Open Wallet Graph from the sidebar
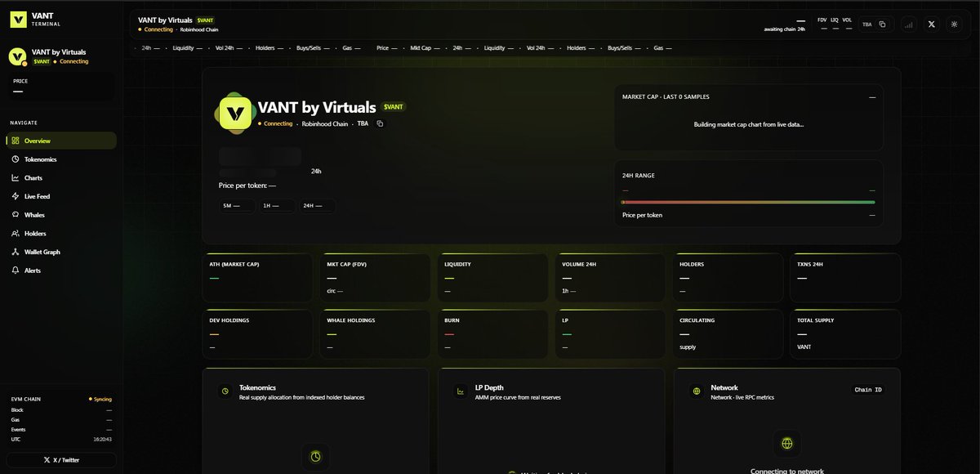 tap(61, 252)
